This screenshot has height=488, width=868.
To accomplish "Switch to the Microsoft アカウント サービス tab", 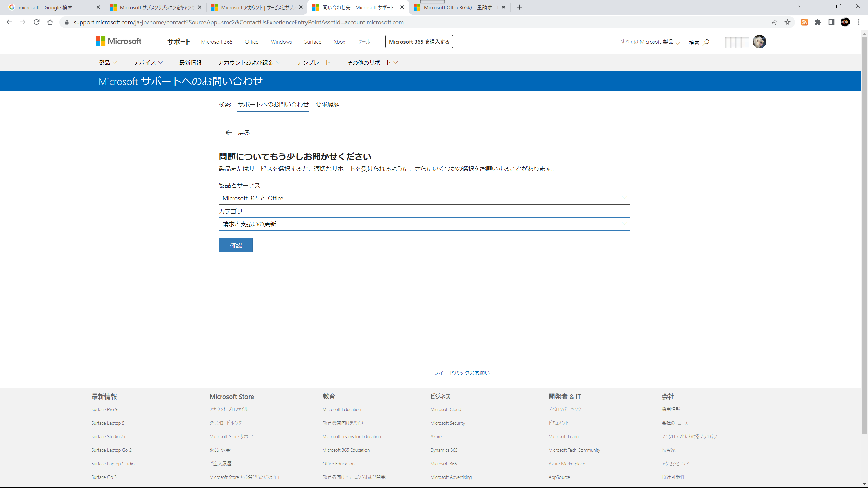I will (258, 7).
